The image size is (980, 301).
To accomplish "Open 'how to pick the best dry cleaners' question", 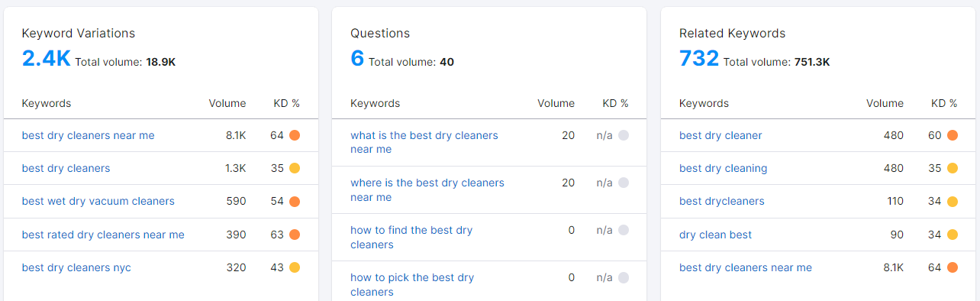I will pyautogui.click(x=412, y=285).
